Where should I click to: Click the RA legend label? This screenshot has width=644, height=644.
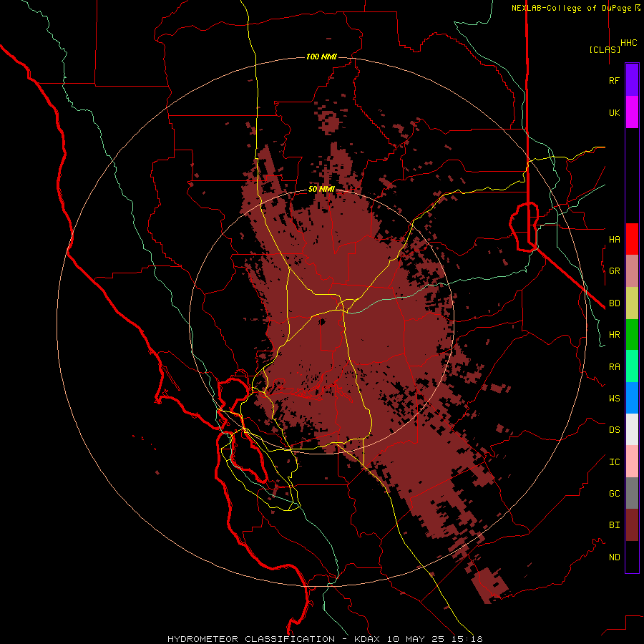tap(614, 366)
